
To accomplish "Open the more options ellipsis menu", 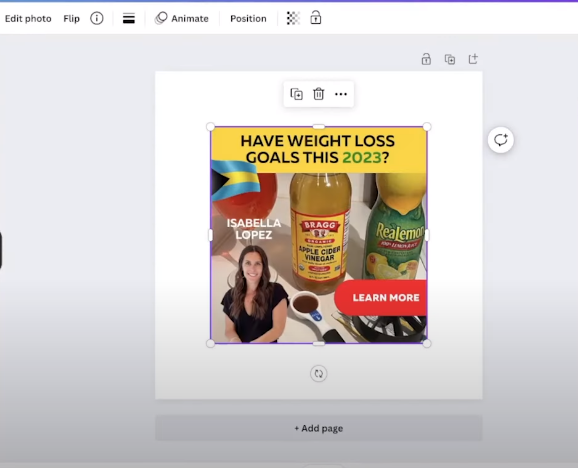I will coord(341,94).
